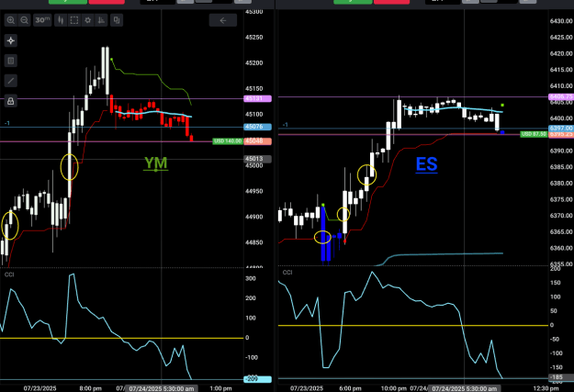Click the 300 CCI axis value
The height and width of the screenshot is (392, 574).
[251, 278]
